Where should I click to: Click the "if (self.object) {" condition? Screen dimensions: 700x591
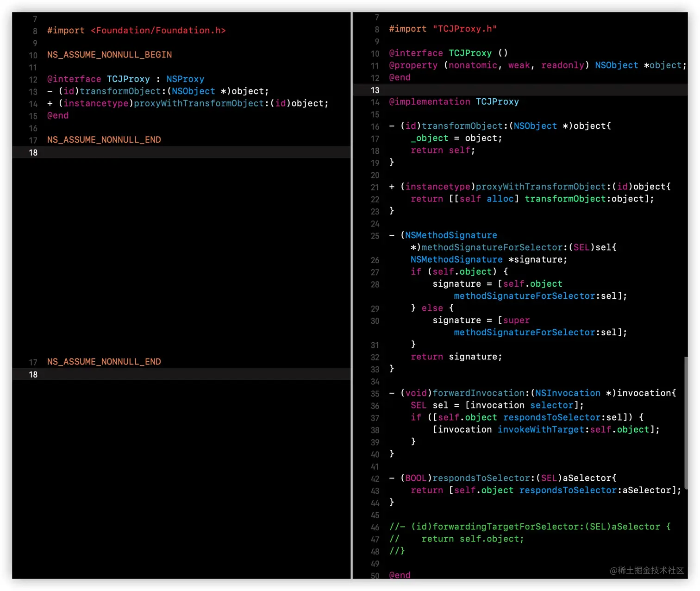(459, 271)
